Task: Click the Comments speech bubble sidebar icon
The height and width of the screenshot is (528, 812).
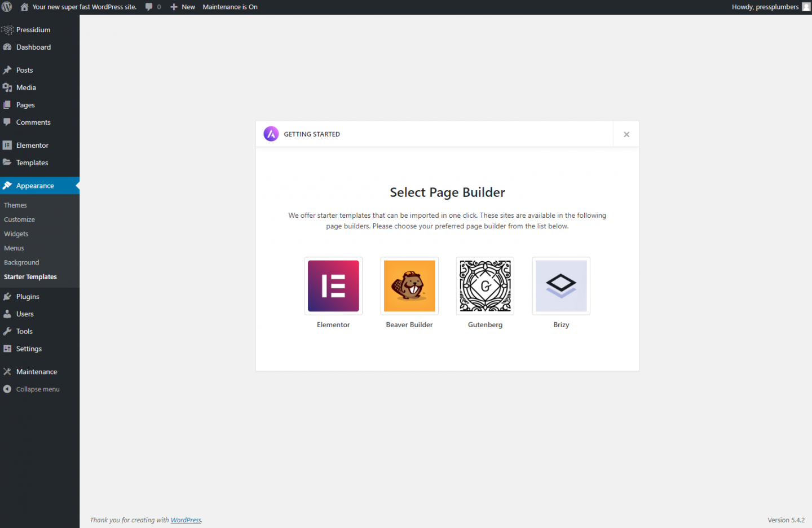Action: [x=7, y=122]
